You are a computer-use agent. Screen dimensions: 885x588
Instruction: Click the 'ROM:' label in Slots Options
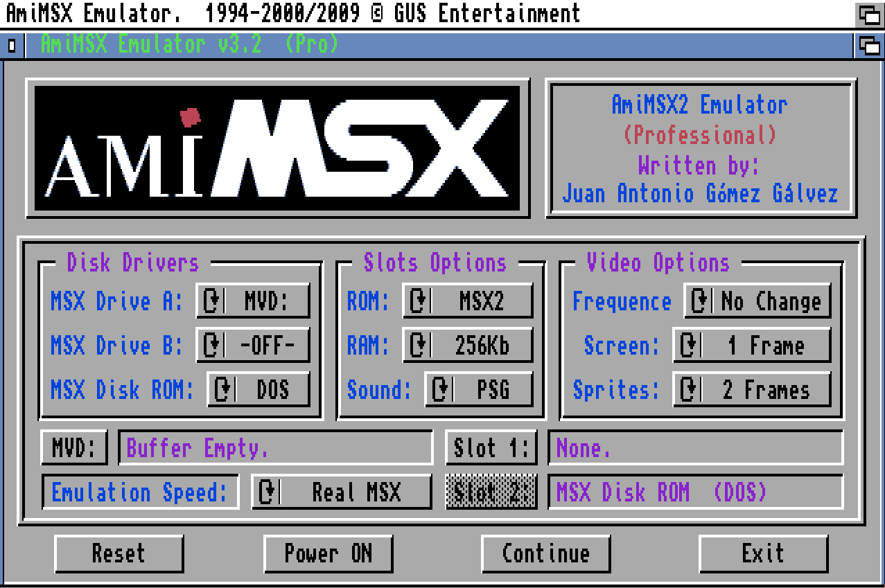point(369,301)
